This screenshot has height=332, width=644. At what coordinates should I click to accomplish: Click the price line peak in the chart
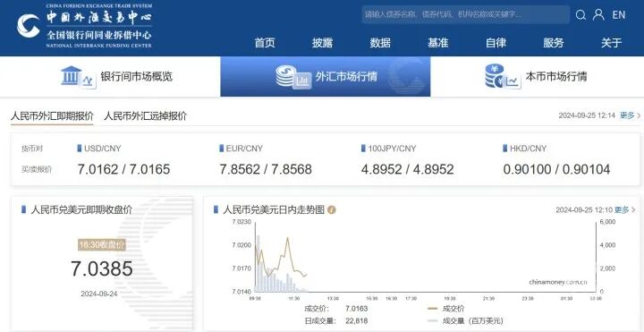(x=287, y=238)
